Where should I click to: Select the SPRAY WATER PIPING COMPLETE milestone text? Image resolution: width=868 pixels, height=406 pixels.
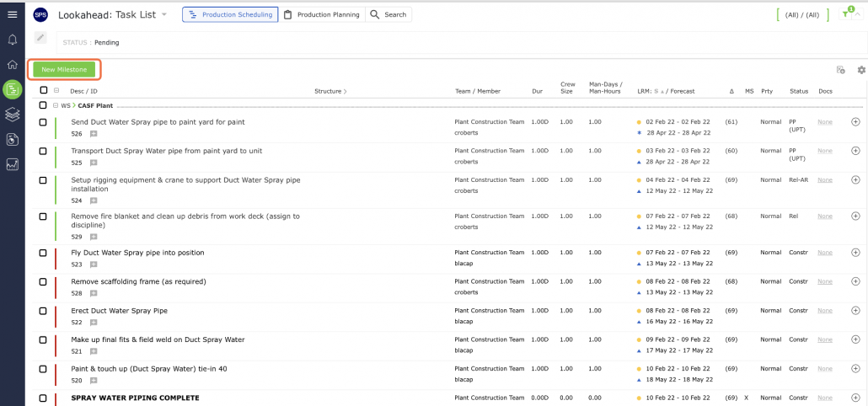(x=135, y=398)
